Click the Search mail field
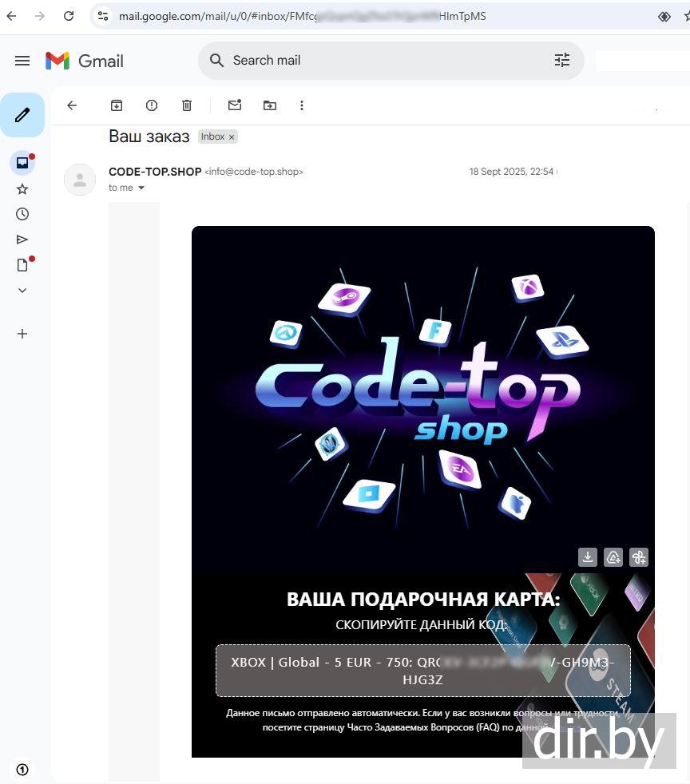 391,61
